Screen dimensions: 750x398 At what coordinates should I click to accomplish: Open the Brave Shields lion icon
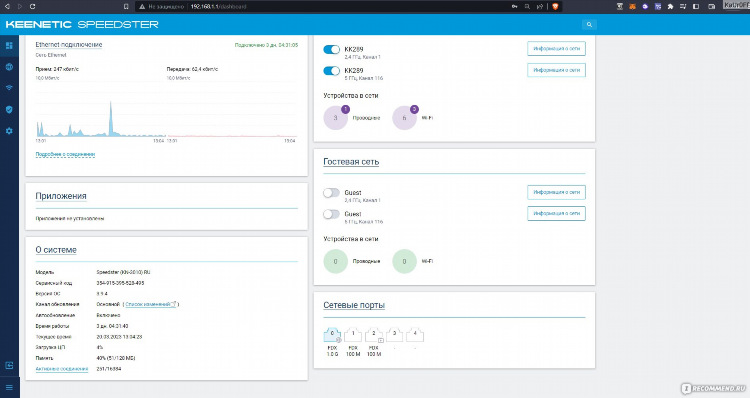[x=555, y=7]
